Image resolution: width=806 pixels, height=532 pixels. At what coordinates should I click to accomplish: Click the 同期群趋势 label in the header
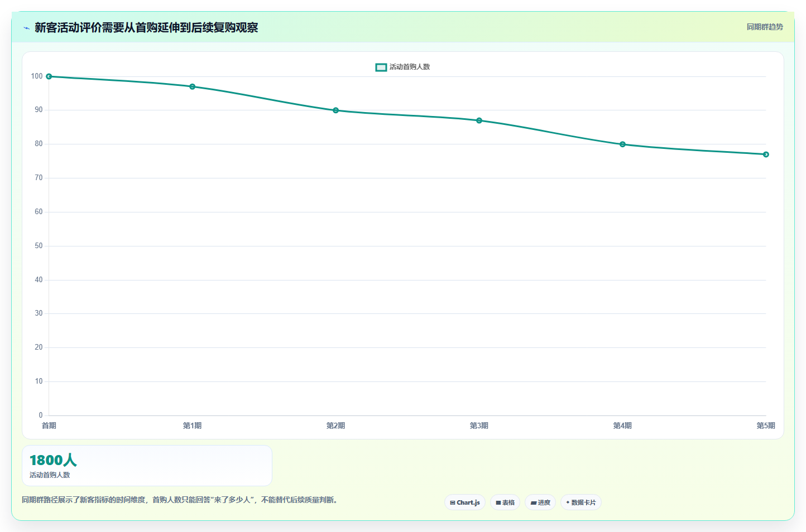[765, 27]
